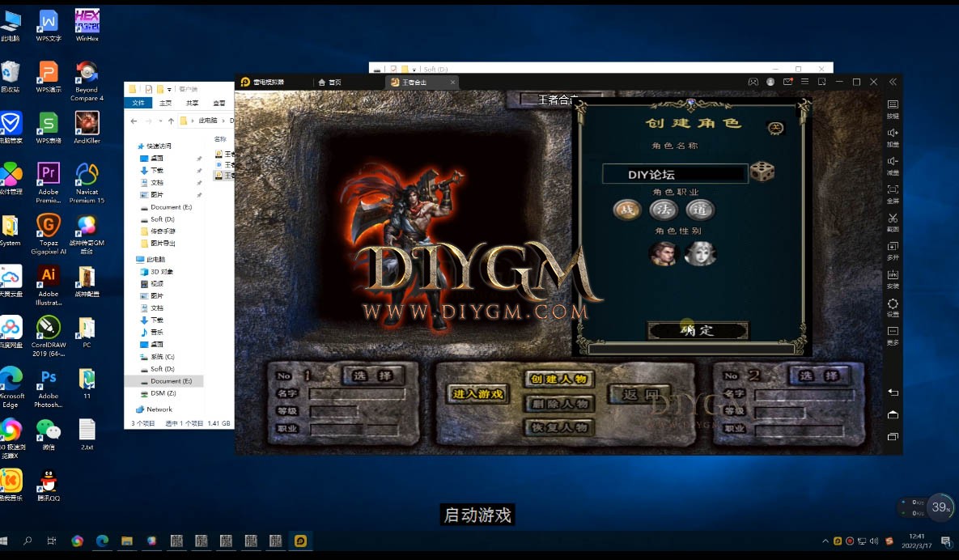959x560 pixels.
Task: Open Adobe Illustrator desktop icon
Action: pos(49,285)
